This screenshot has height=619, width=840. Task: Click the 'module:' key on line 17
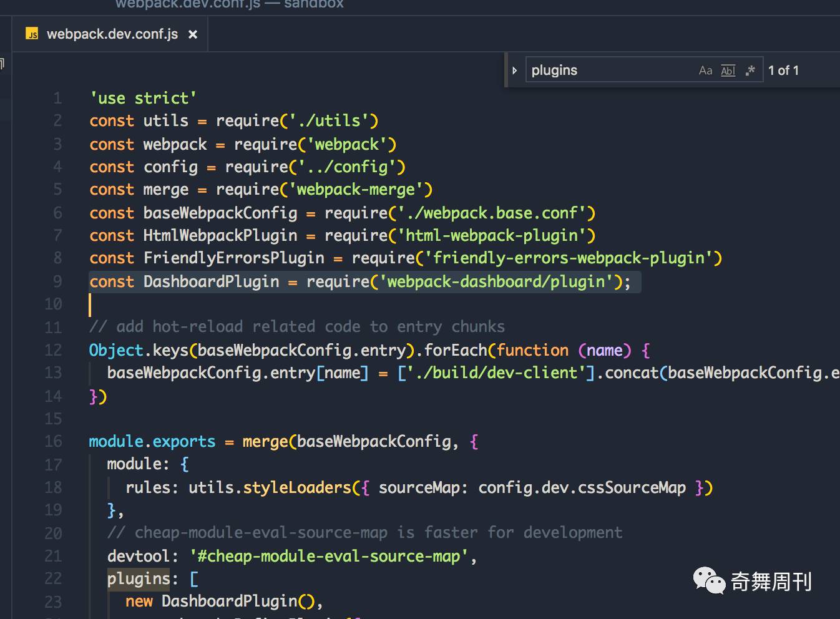(138, 464)
